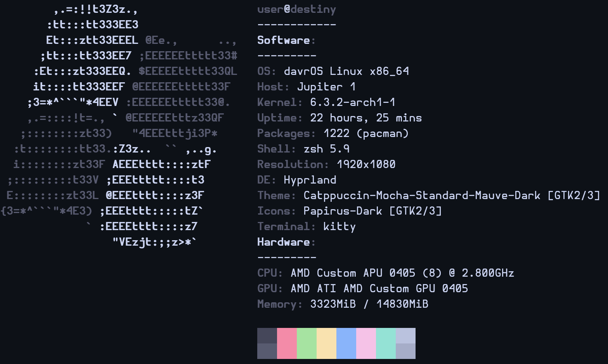The width and height of the screenshot is (608, 364).
Task: Click the 'Shell:' label
Action: point(277,149)
